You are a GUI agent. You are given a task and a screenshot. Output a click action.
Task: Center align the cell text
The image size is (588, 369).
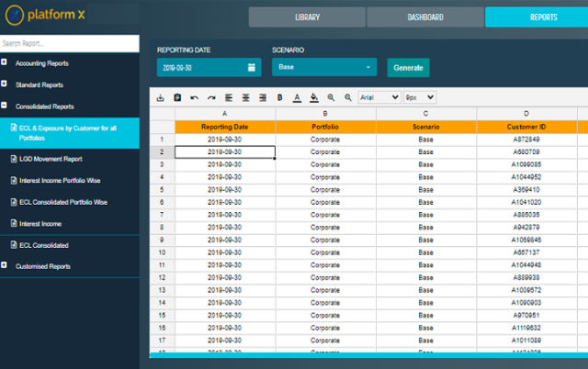pyautogui.click(x=245, y=97)
